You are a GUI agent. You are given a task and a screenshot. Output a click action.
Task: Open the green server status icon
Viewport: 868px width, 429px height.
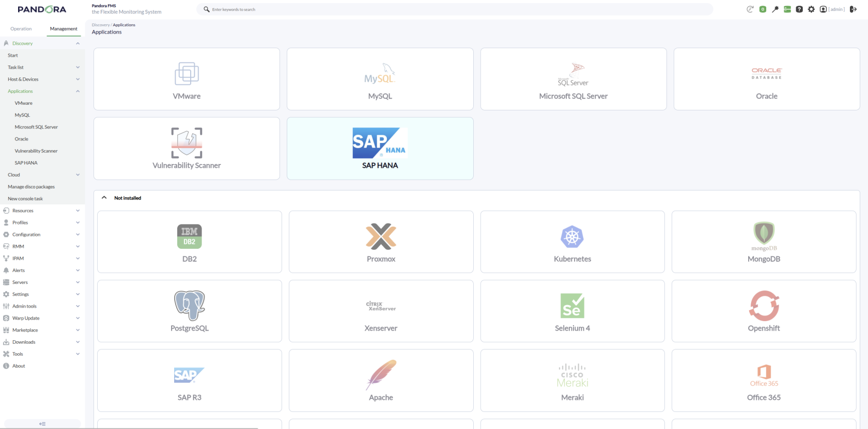[x=787, y=9]
